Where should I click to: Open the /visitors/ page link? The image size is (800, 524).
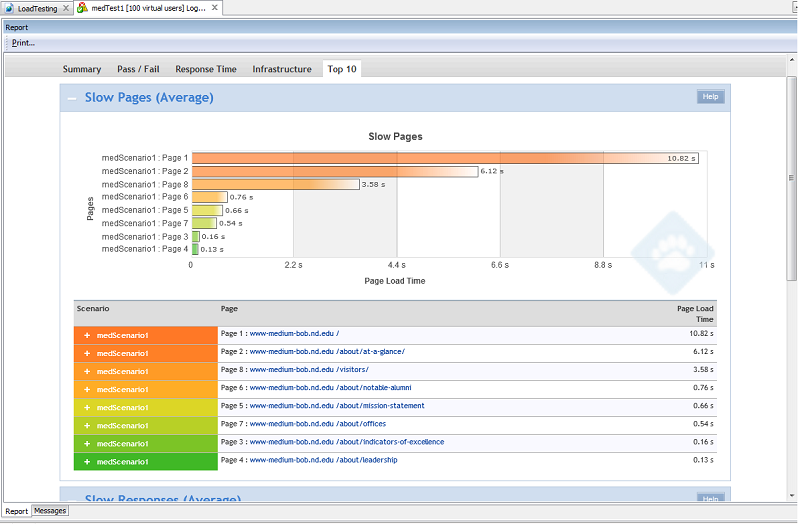point(309,369)
